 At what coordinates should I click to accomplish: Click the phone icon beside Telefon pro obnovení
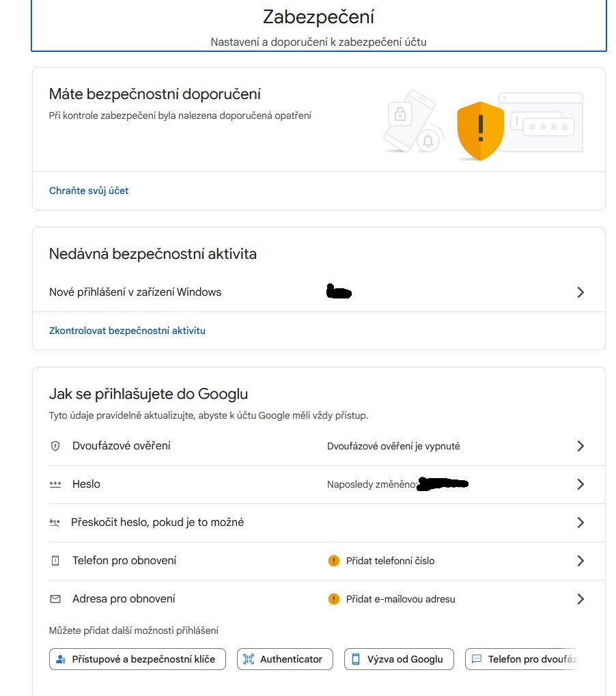click(x=55, y=561)
